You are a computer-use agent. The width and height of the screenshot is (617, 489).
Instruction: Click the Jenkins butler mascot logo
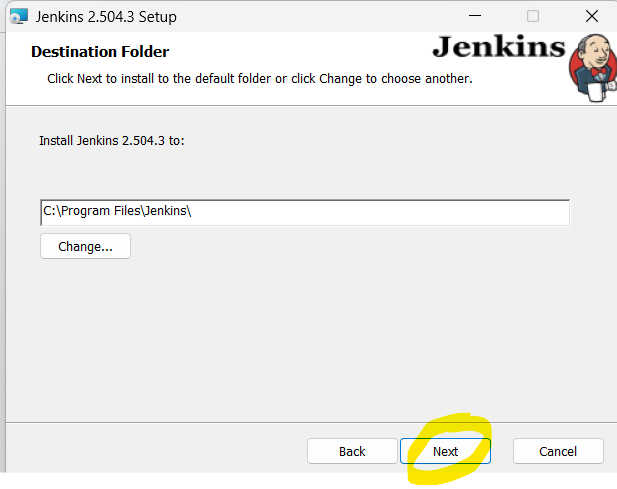593,68
